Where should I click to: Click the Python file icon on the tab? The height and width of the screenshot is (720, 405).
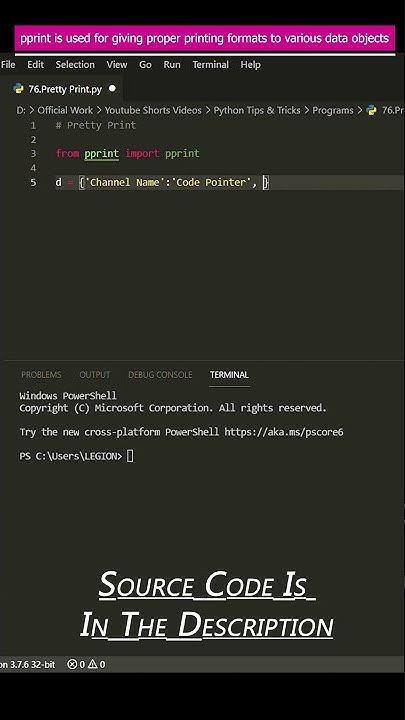coord(19,89)
